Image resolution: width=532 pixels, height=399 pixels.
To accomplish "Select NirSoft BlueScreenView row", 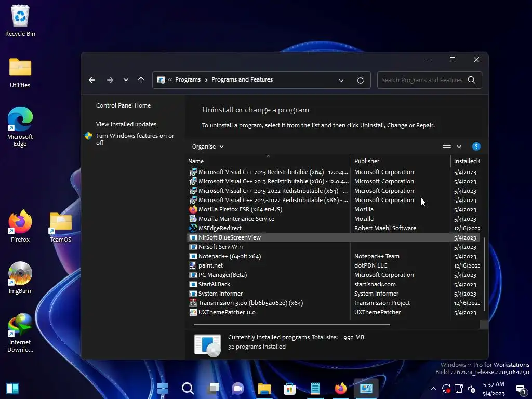I will (332, 237).
